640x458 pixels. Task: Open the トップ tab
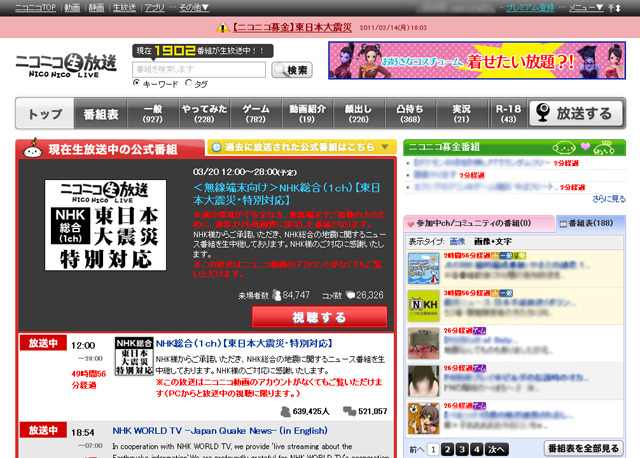tap(45, 114)
